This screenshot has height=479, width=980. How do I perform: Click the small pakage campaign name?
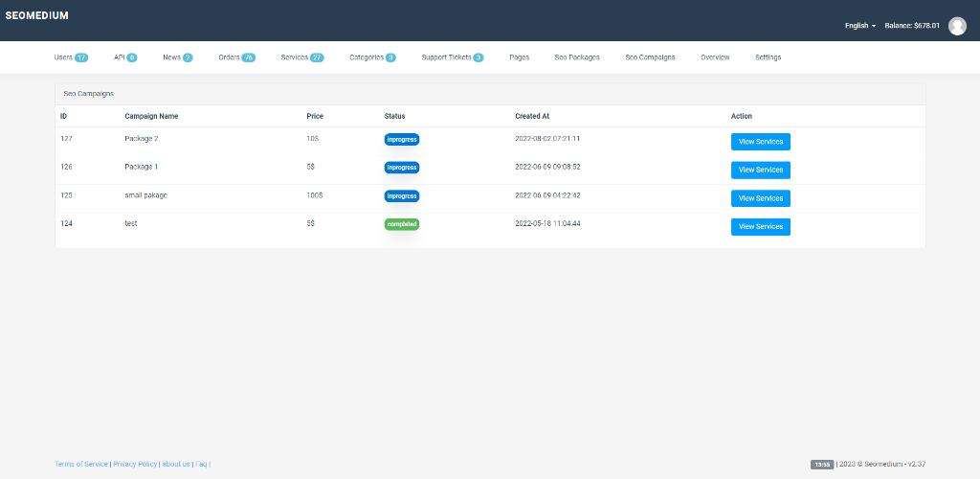click(x=146, y=195)
